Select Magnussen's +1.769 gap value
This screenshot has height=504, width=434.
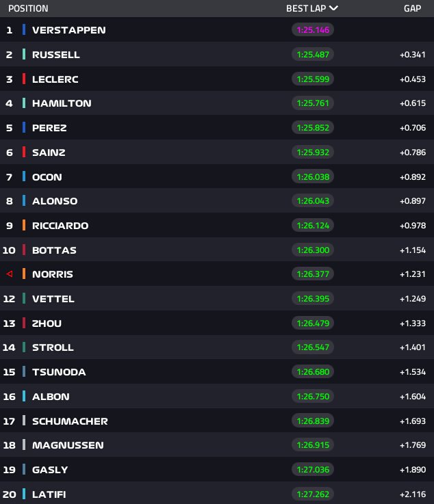413,445
